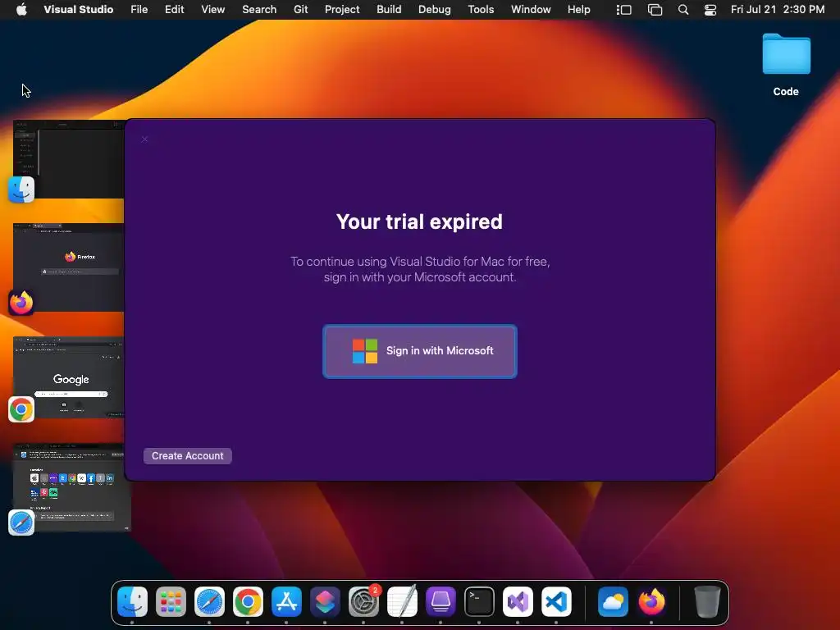Open System Settings from the Dock

coord(363,601)
